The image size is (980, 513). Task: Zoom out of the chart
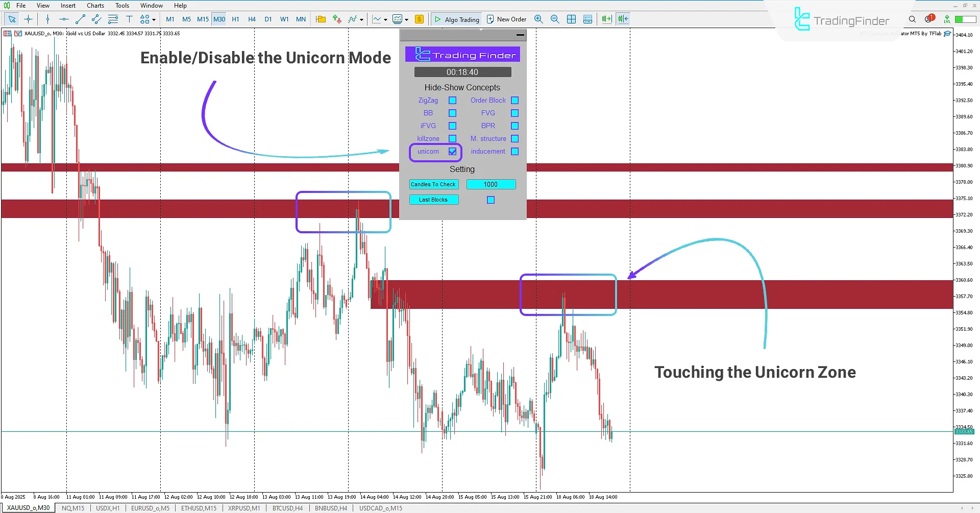(x=555, y=19)
